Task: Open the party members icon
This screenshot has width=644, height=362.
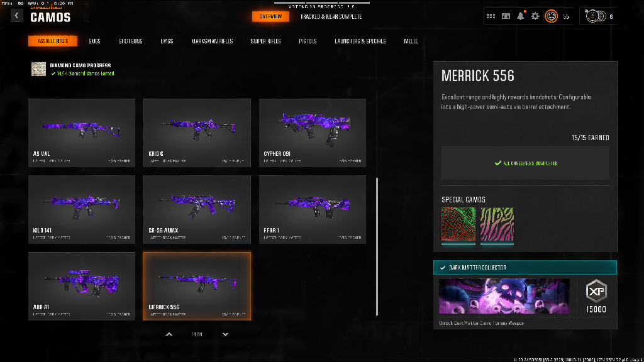Action: [x=594, y=16]
